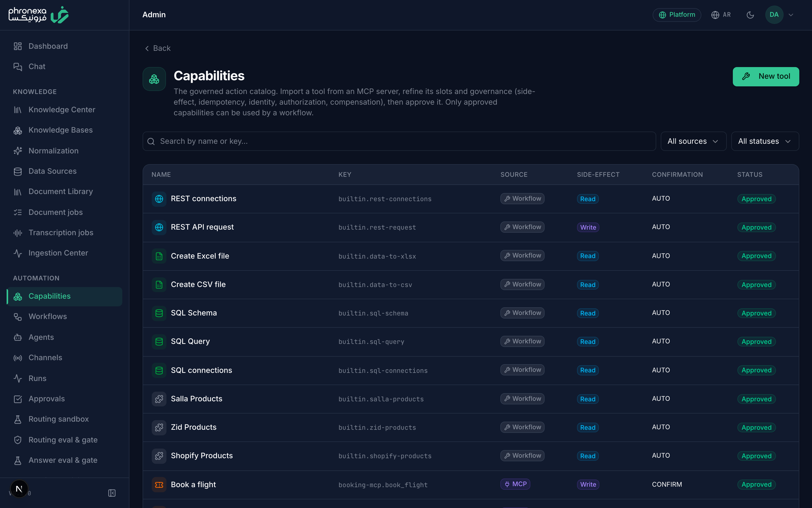
Task: Select key builtin.data-to-xlsx
Action: point(377,256)
